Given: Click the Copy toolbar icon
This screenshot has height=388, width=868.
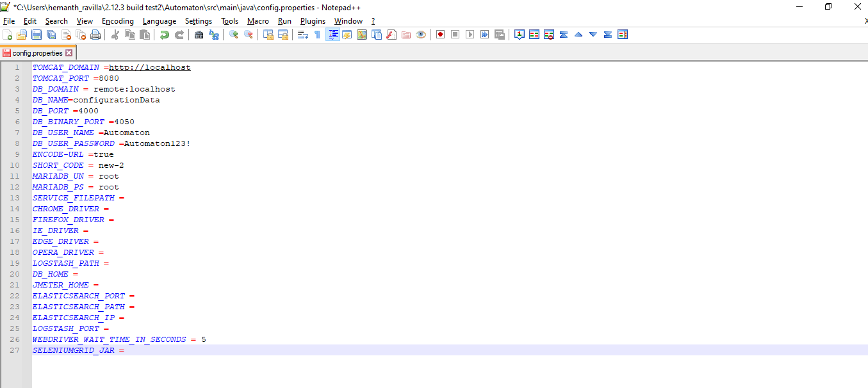Looking at the screenshot, I should point(130,35).
